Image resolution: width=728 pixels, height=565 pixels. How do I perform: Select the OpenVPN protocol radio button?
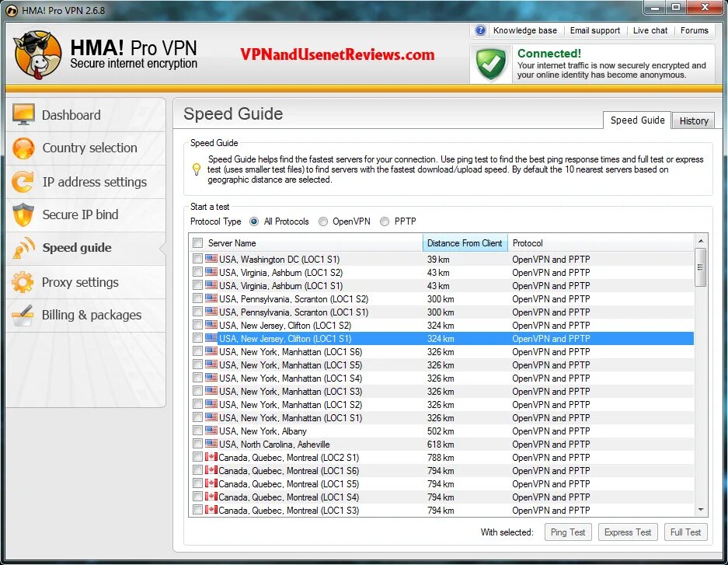pos(322,221)
